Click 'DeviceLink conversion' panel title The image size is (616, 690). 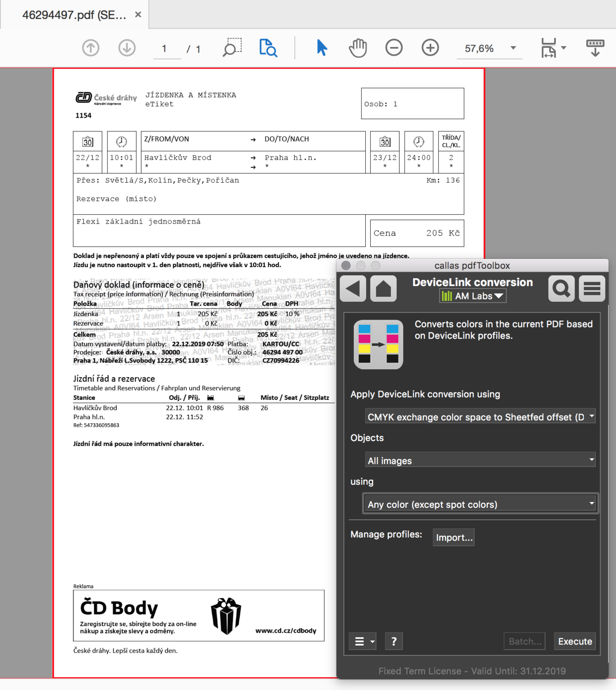click(x=472, y=282)
